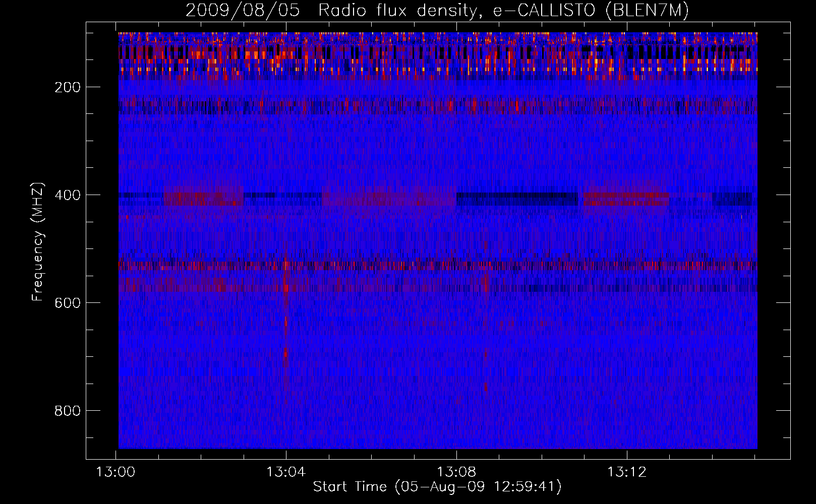This screenshot has height=504, width=816.
Task: Click the plot title 'Radio flux density, e-CALLISTO (BLEN7M)'
Action: click(503, 10)
